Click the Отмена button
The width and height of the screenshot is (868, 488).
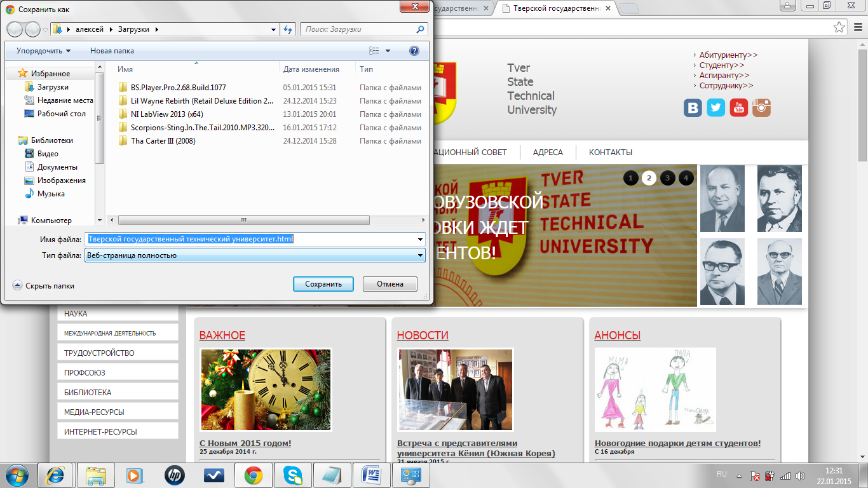pyautogui.click(x=390, y=284)
